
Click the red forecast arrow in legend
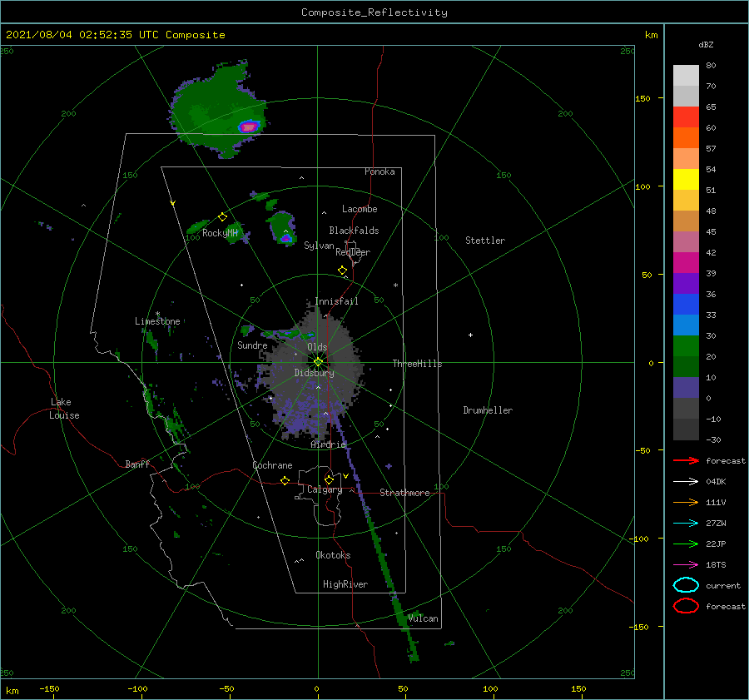pos(686,460)
